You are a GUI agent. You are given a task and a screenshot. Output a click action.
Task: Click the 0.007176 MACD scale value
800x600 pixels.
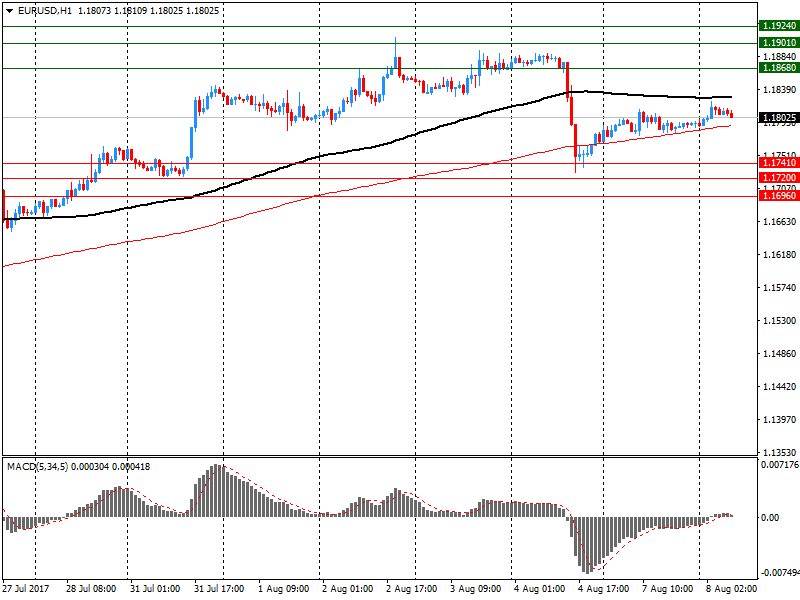(780, 465)
